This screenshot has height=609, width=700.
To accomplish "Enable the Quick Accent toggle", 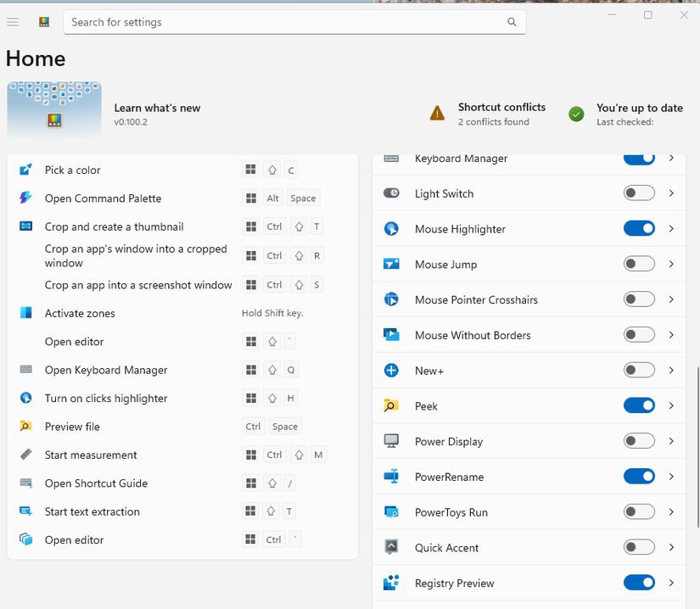I will point(639,547).
